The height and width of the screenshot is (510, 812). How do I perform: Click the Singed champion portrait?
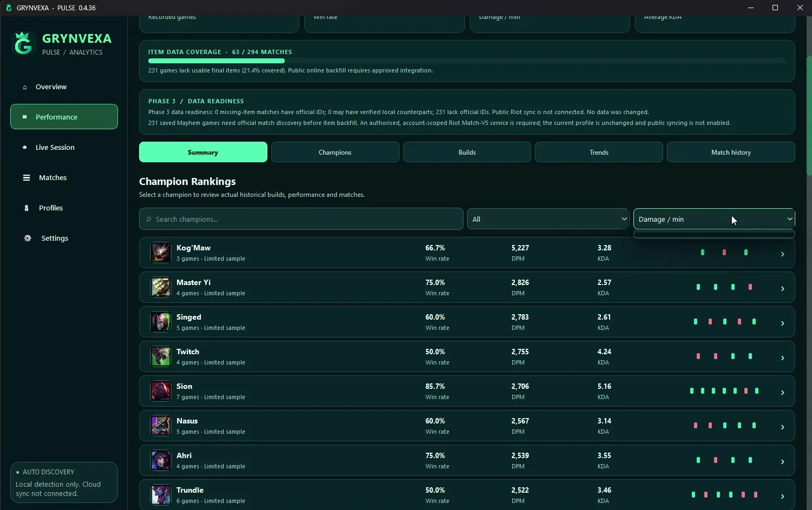(160, 322)
